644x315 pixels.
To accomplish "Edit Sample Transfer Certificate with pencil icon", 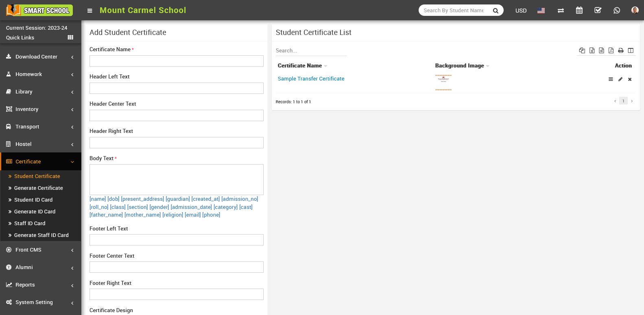I will pyautogui.click(x=620, y=79).
